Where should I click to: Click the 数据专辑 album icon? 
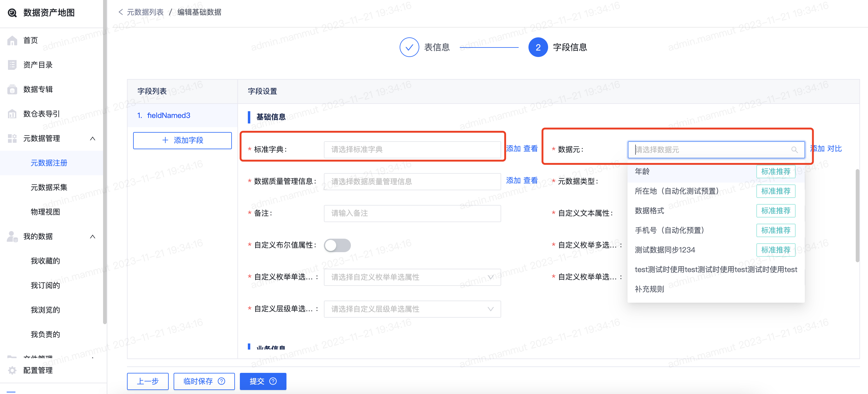click(12, 89)
